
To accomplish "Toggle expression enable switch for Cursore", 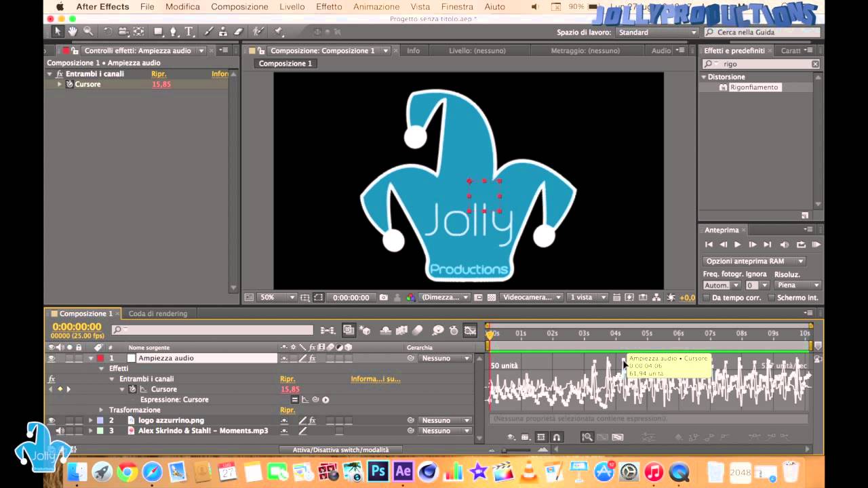I will 295,399.
